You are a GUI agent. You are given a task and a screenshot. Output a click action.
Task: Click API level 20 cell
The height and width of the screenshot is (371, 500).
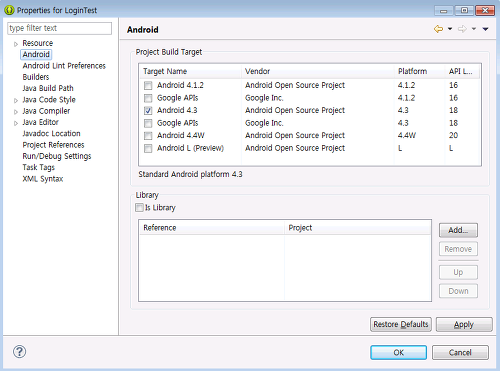coord(453,135)
